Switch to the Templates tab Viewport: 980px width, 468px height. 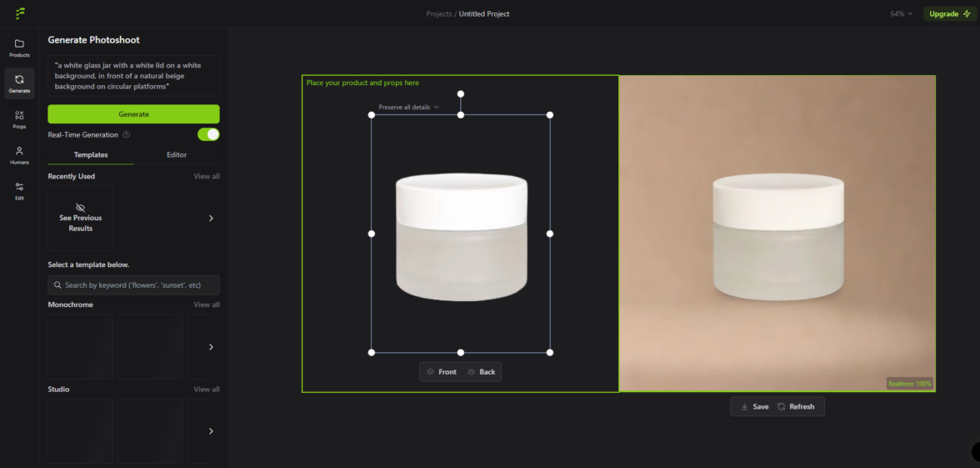(91, 154)
